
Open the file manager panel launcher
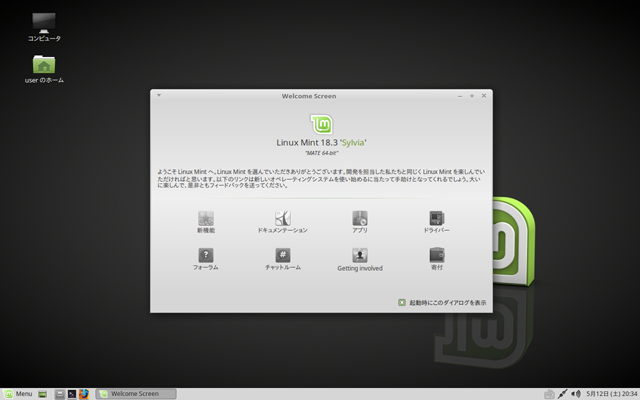[x=60, y=394]
